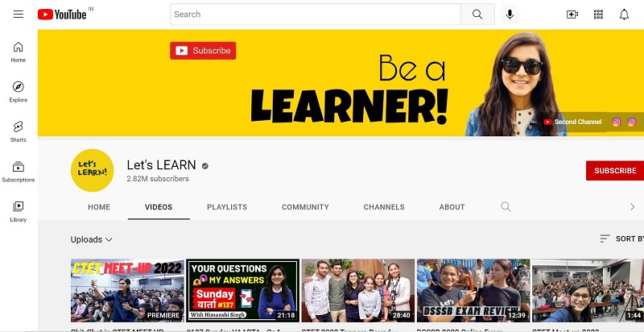Click the YouTube logo

[x=63, y=15]
